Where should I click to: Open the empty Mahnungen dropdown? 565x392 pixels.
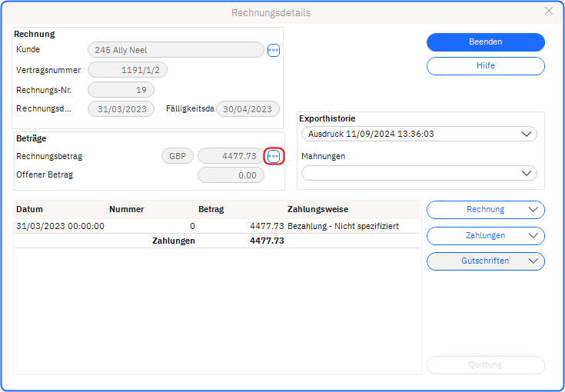[418, 173]
